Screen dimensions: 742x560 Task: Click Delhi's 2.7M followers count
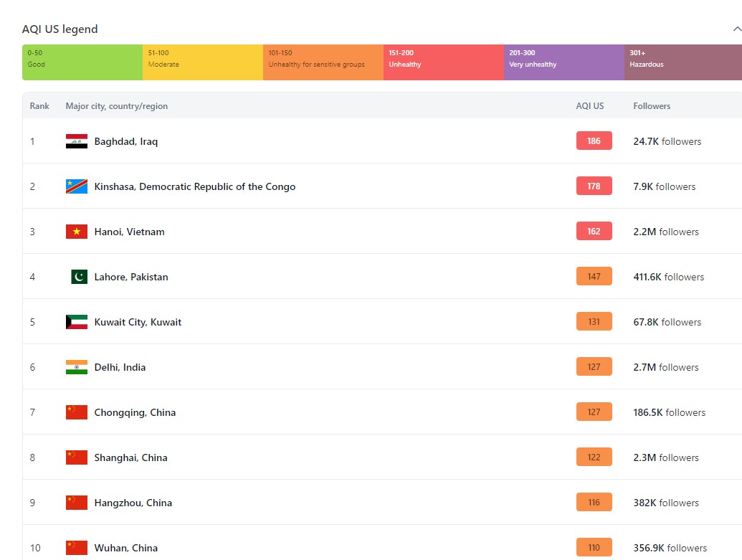pos(666,367)
